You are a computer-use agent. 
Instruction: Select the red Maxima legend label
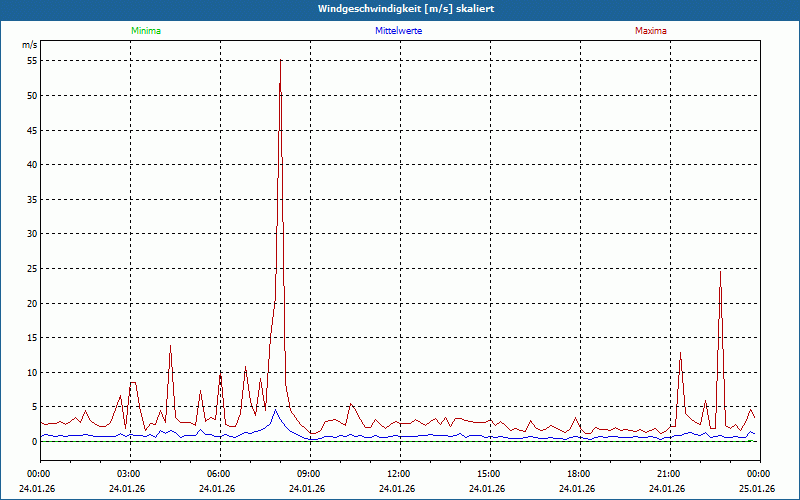(x=651, y=31)
